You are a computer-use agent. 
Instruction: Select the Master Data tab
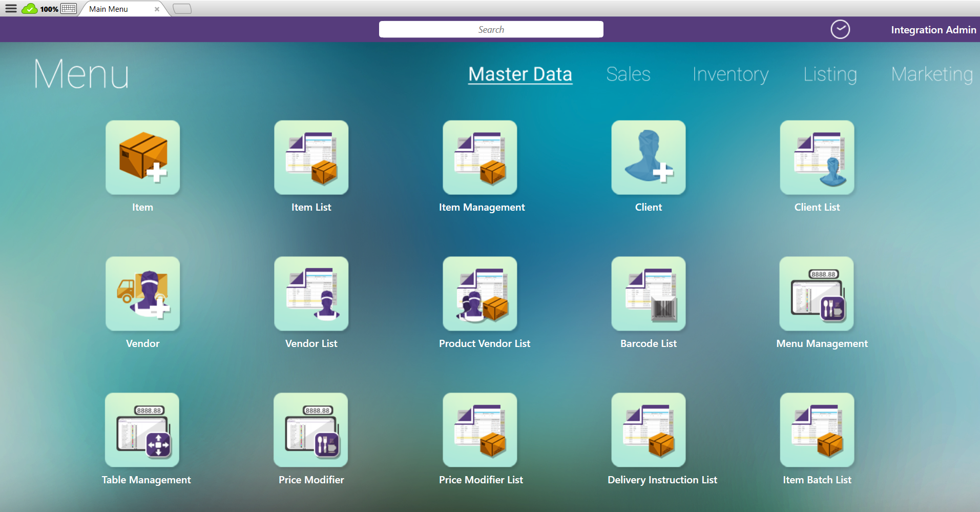click(520, 74)
